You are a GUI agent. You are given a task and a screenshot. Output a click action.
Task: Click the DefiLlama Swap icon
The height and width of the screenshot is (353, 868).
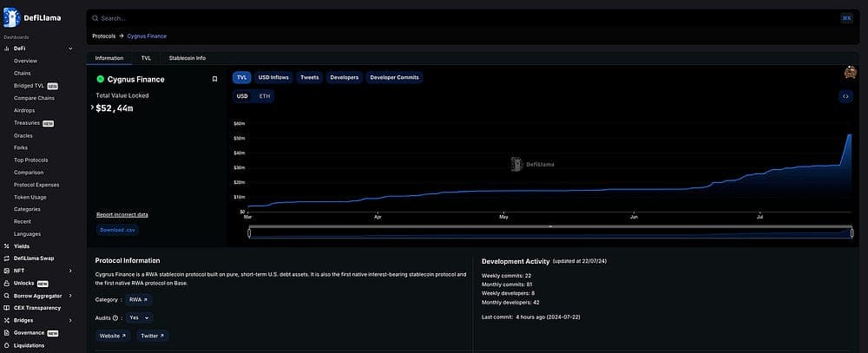7,258
